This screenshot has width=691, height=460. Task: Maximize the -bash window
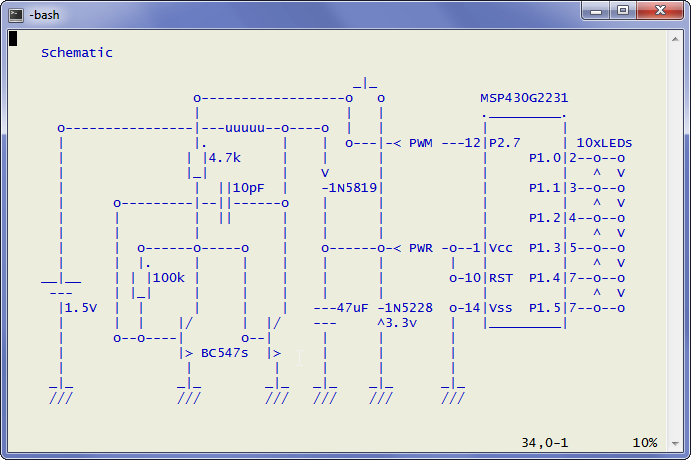623,11
